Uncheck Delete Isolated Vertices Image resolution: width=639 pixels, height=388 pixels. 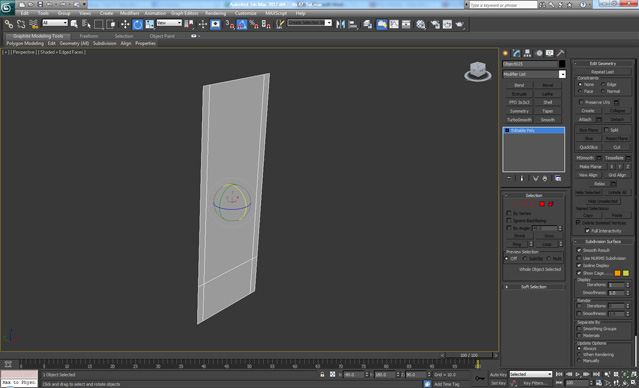578,223
